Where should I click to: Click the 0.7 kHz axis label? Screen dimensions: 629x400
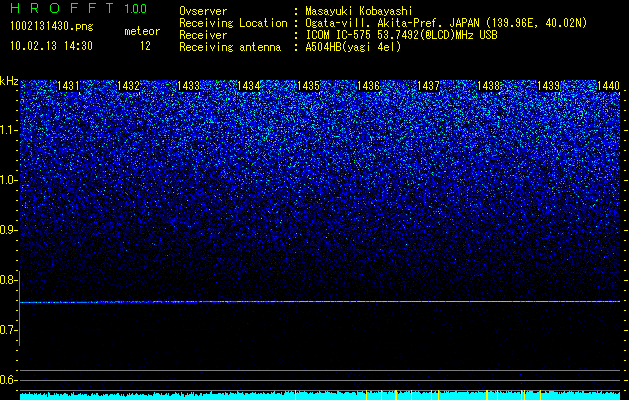[8, 330]
